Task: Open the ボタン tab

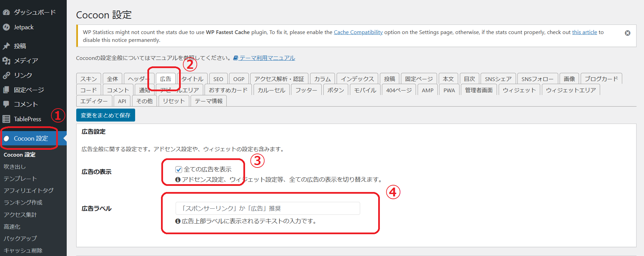Action: coord(336,90)
